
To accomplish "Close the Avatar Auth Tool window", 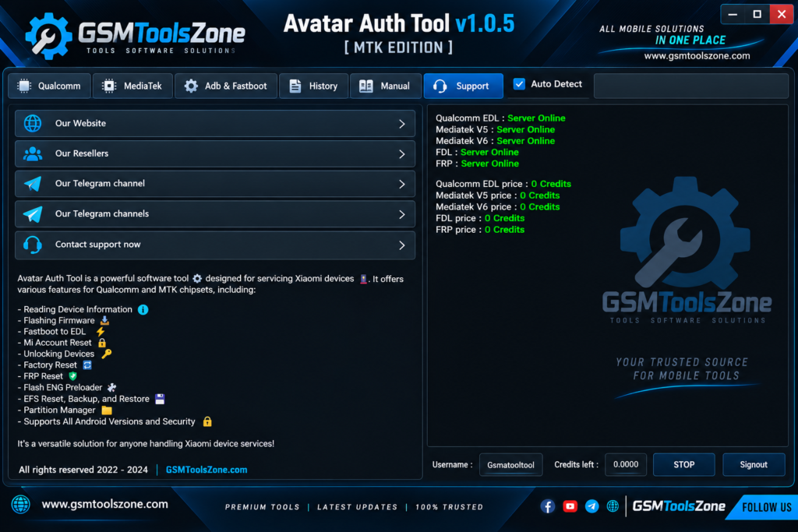I will pos(781,14).
